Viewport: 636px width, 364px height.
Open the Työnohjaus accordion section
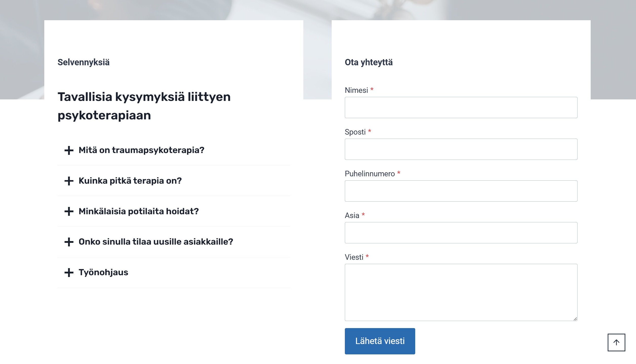[103, 272]
